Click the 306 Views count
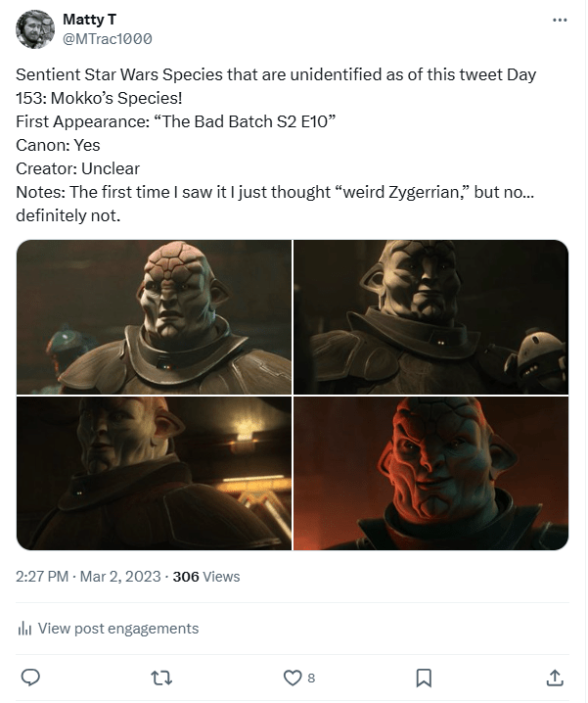588x703 pixels. (205, 577)
